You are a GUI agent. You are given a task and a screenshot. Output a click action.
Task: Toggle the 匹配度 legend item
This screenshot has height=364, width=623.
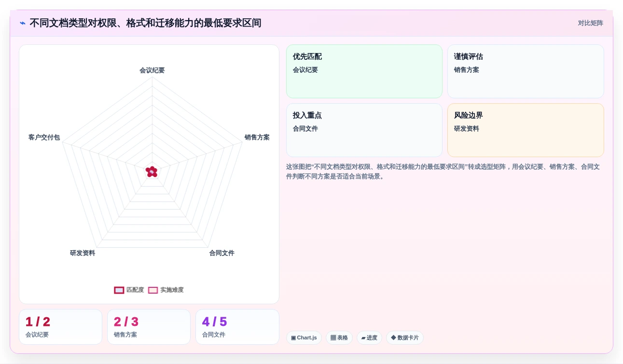(129, 290)
